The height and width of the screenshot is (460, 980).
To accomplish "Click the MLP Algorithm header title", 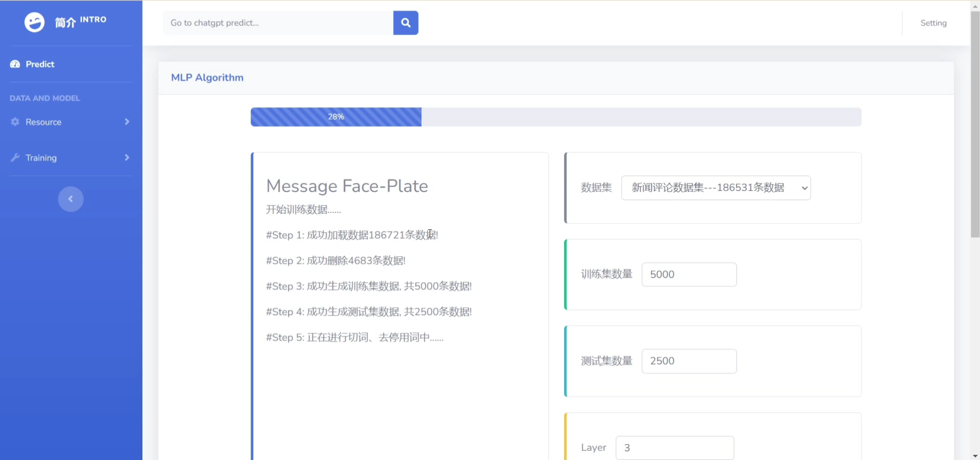I will (207, 78).
